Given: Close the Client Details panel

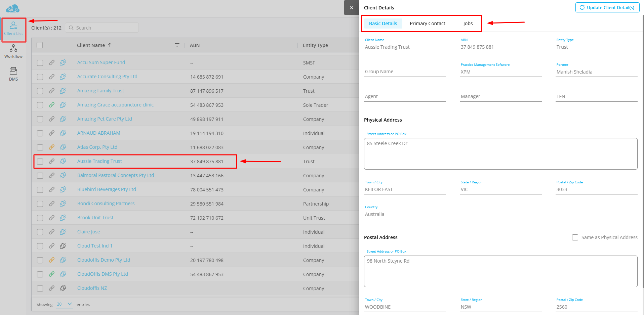Looking at the screenshot, I should 351,8.
